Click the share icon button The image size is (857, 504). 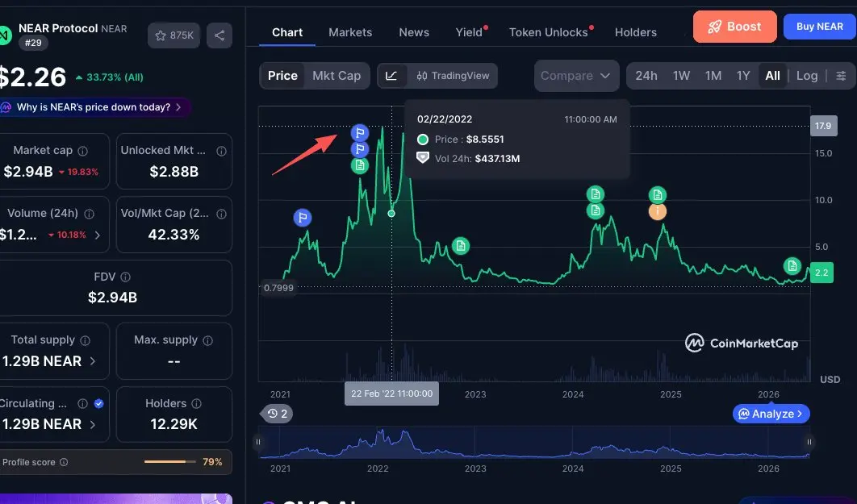(x=219, y=35)
